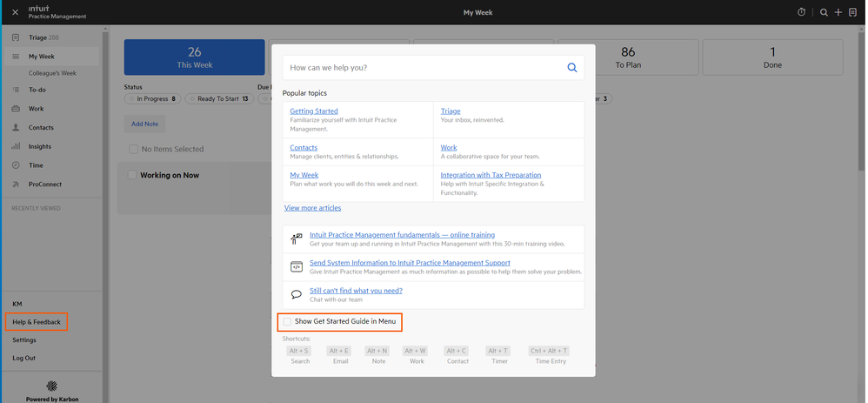The width and height of the screenshot is (868, 403).
Task: Click the Add Note button
Action: point(144,124)
